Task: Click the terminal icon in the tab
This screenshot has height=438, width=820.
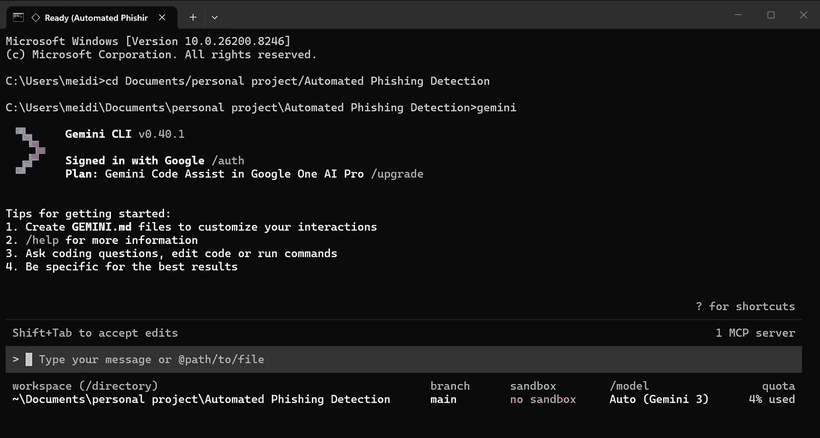Action: coord(18,17)
